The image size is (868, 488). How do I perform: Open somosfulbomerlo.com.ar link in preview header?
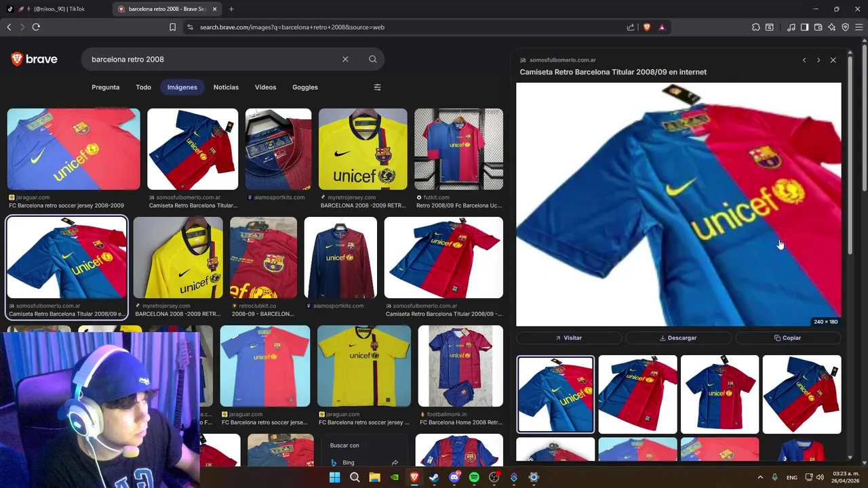(562, 60)
